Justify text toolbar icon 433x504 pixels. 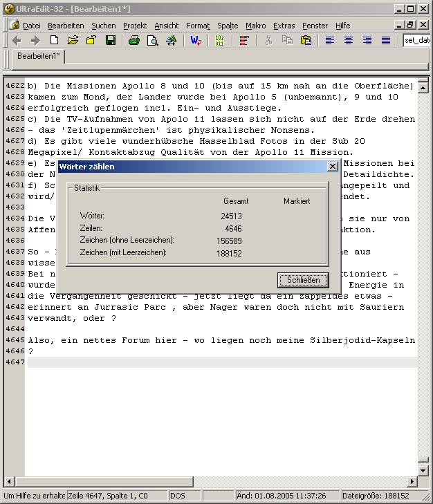[386, 41]
